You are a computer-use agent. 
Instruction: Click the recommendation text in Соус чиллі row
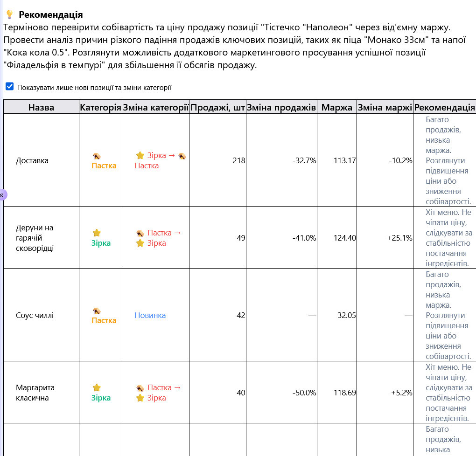coord(448,315)
